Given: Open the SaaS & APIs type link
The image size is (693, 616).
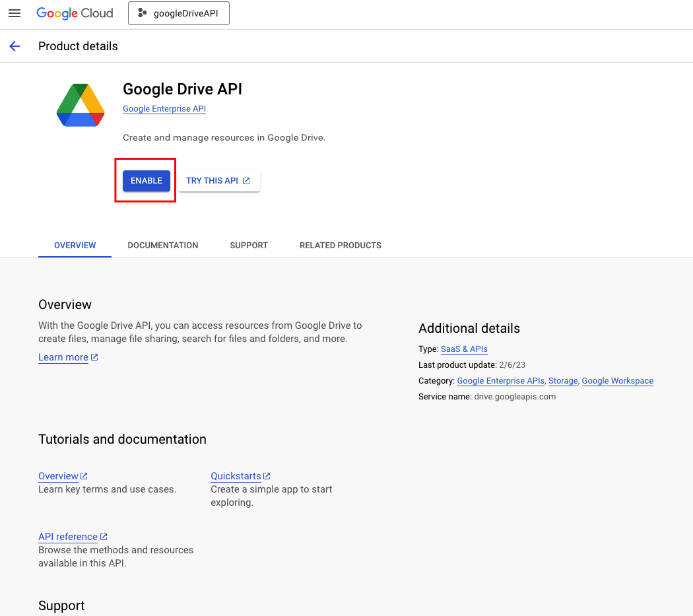Looking at the screenshot, I should (464, 349).
